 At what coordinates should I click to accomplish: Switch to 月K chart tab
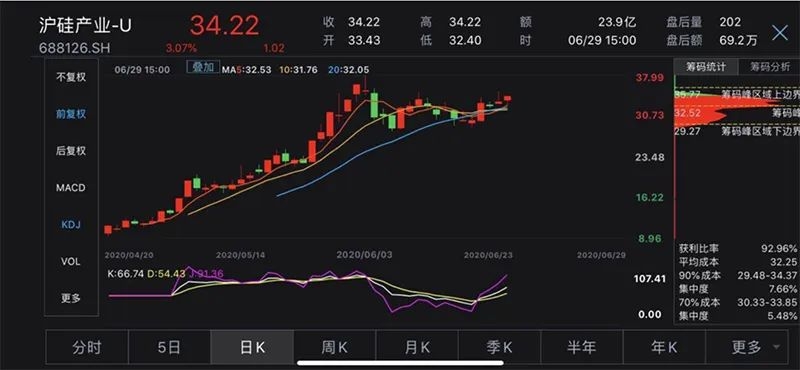[x=417, y=347]
